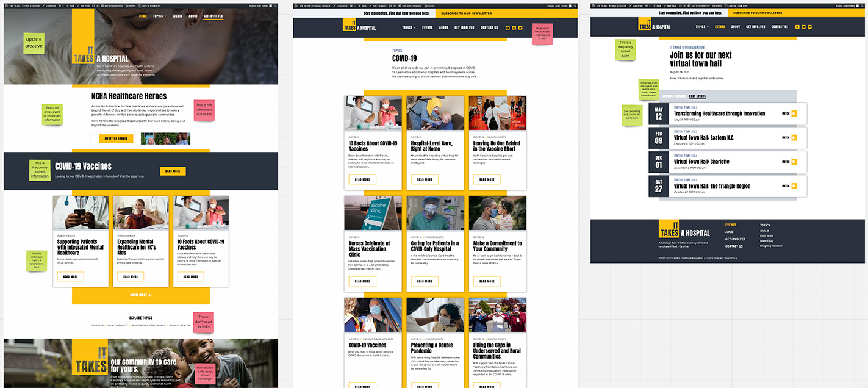Viewport: 868px width, 388px height.
Task: Click the admin bar search icon above the COVID-19 page
Action: (x=574, y=5)
